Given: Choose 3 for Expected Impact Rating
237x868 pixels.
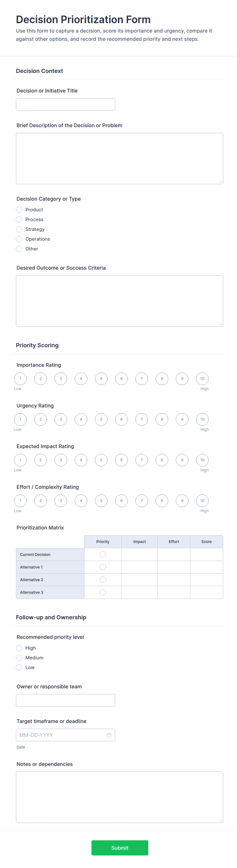Looking at the screenshot, I should 61,460.
